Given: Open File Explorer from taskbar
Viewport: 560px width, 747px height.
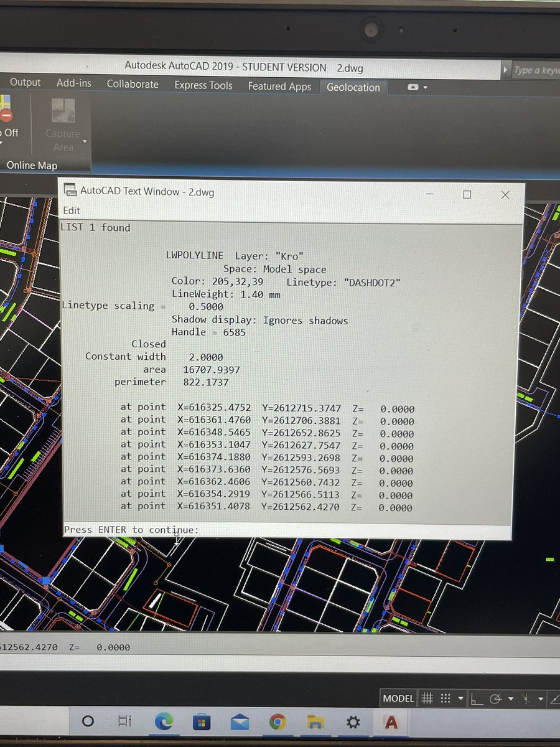Looking at the screenshot, I should point(315,722).
